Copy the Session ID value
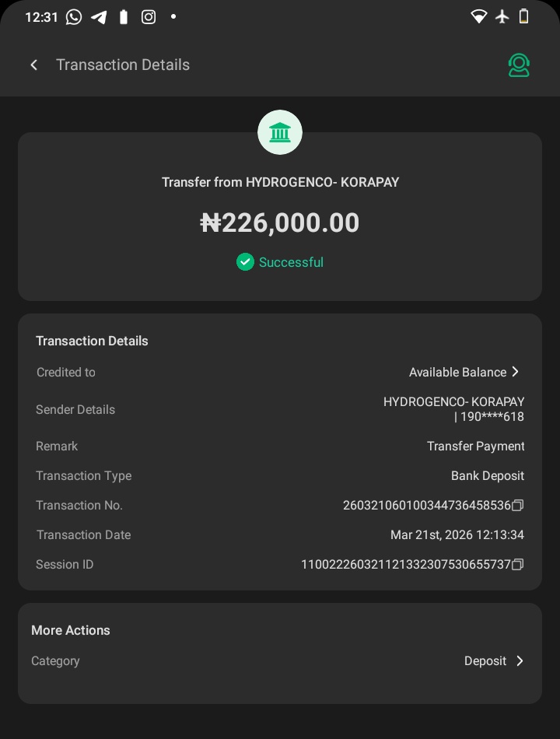This screenshot has height=739, width=560. (x=518, y=565)
